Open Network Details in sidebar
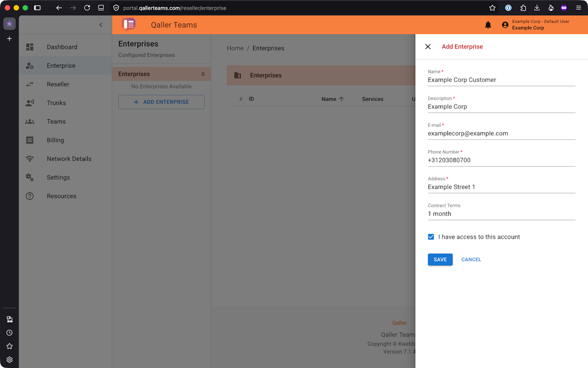 pos(65,159)
